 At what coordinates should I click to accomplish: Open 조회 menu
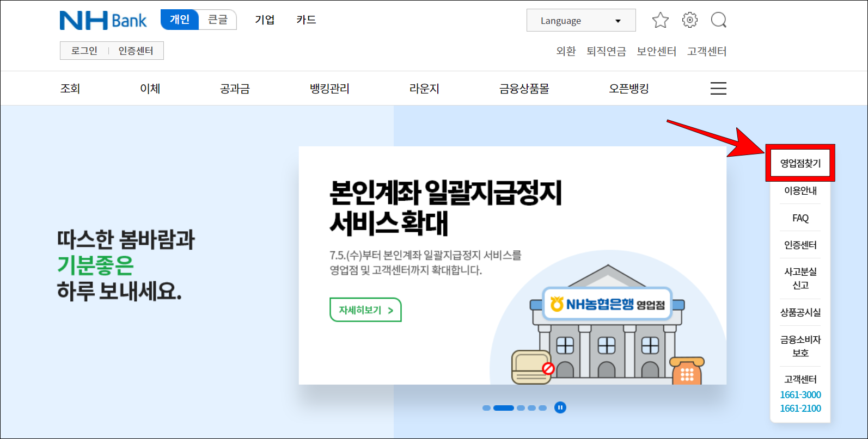point(70,89)
